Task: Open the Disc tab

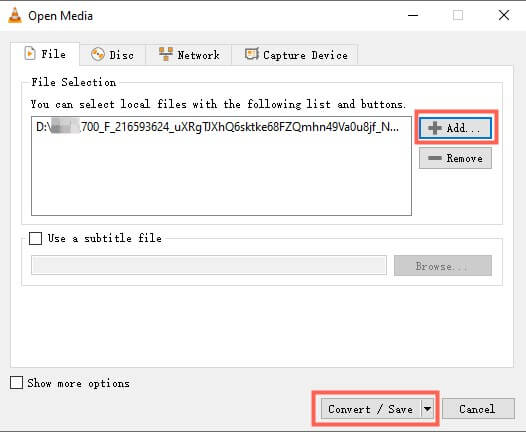Action: [x=112, y=55]
